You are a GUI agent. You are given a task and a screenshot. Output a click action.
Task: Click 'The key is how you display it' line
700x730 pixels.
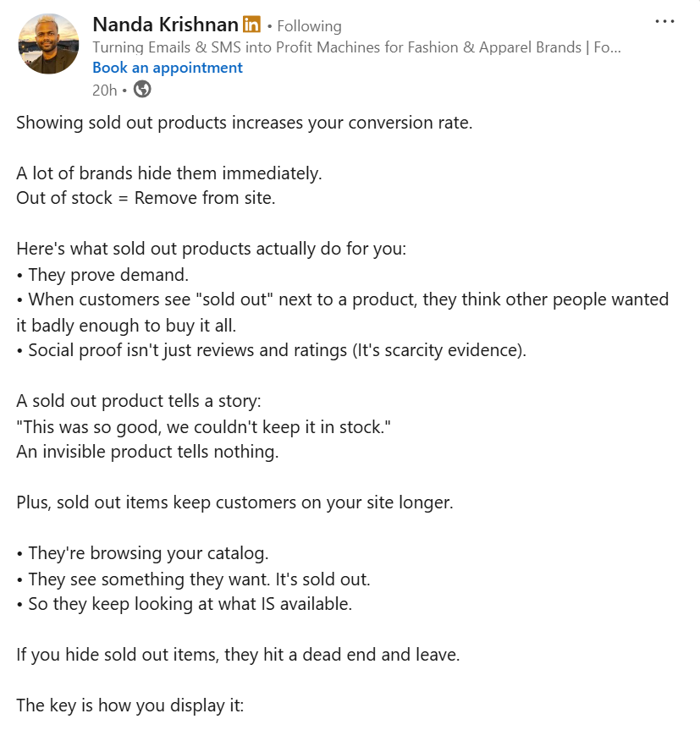click(x=130, y=705)
